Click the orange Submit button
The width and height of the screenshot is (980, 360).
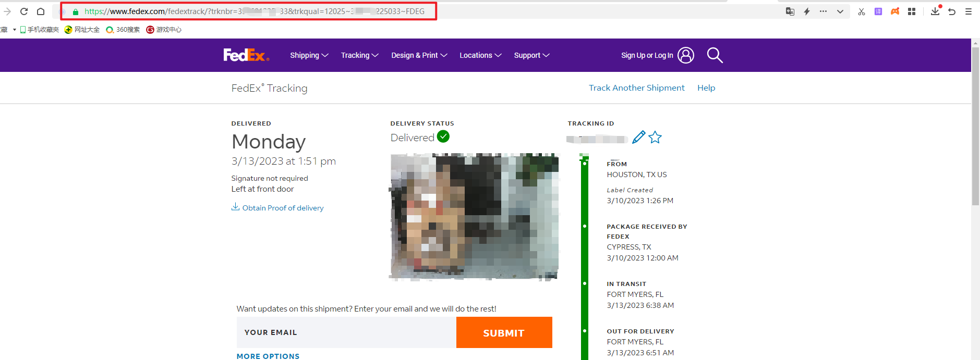click(x=504, y=332)
